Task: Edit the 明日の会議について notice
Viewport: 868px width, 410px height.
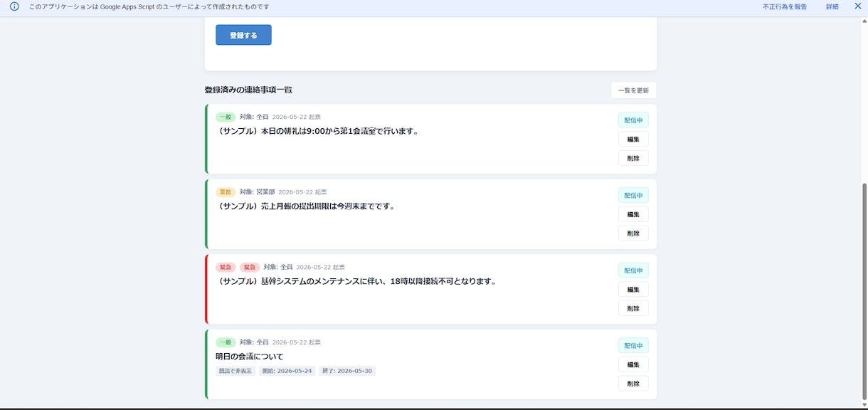Action: [633, 364]
